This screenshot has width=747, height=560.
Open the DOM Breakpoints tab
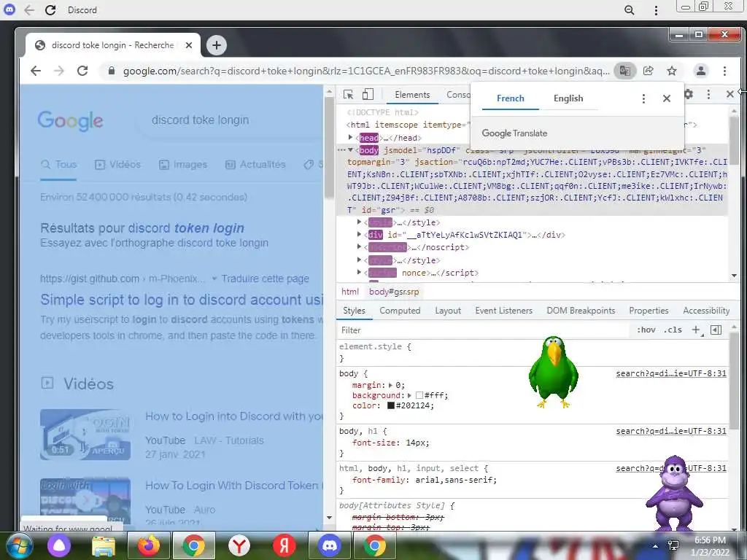coord(581,311)
